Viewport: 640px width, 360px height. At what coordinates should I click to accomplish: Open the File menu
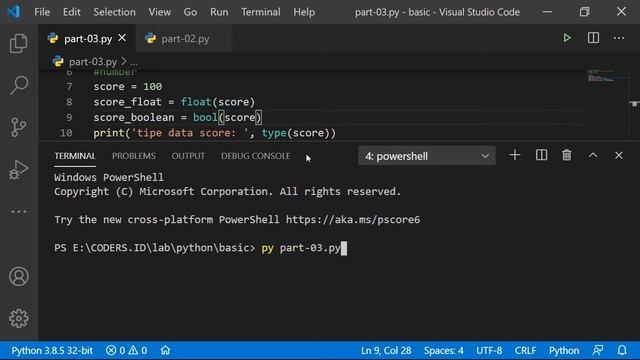click(42, 12)
